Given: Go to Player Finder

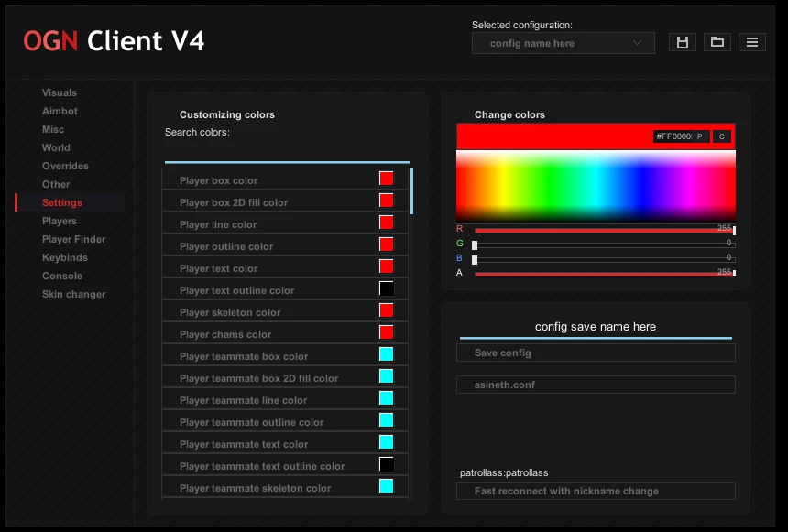Looking at the screenshot, I should point(74,239).
